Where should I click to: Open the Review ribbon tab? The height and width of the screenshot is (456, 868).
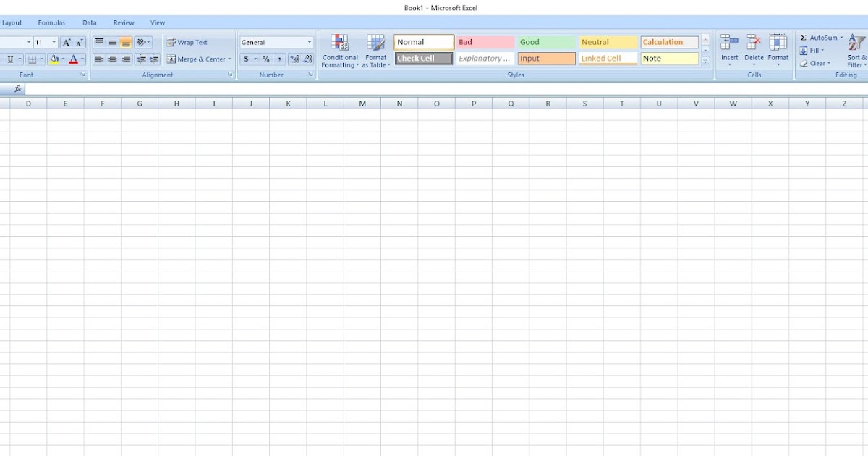[x=123, y=22]
